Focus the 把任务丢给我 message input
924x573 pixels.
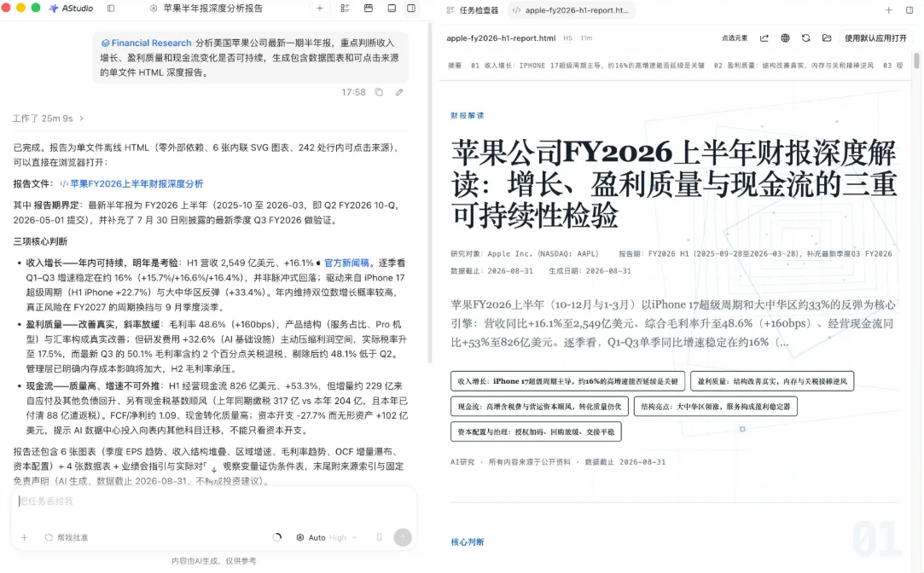click(x=213, y=501)
